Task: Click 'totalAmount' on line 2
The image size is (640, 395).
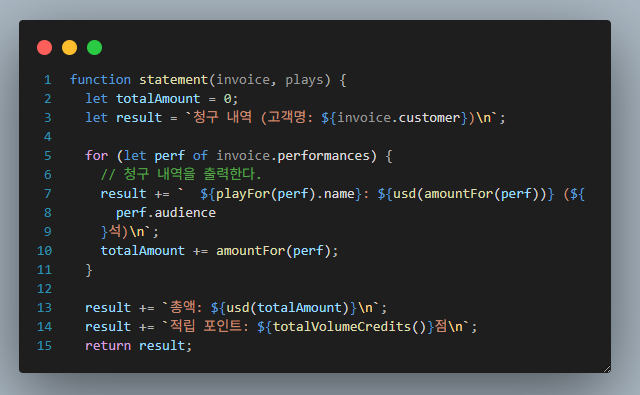Action: pos(158,99)
